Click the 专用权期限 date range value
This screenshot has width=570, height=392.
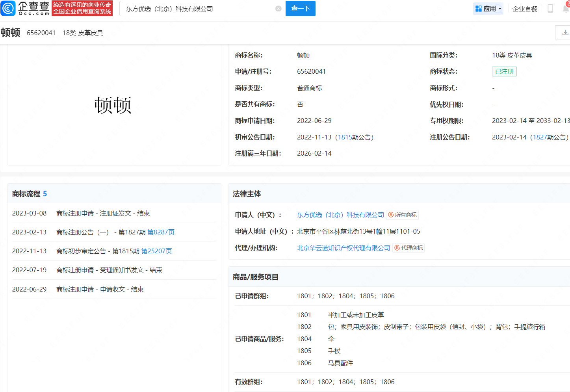(x=531, y=121)
